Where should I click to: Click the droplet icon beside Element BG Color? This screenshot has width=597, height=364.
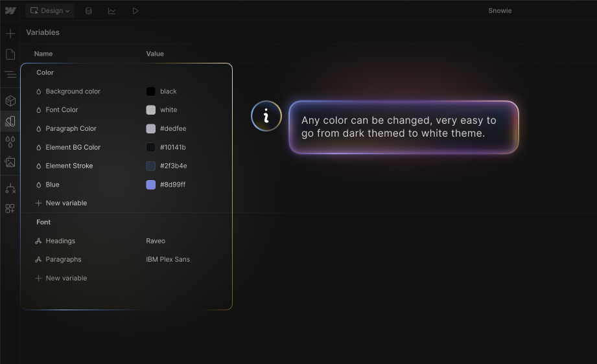click(x=38, y=148)
